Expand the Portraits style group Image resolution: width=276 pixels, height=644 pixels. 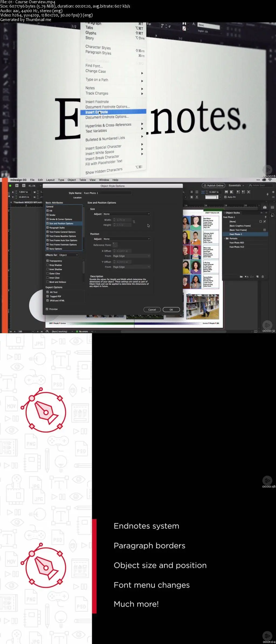[x=224, y=238]
